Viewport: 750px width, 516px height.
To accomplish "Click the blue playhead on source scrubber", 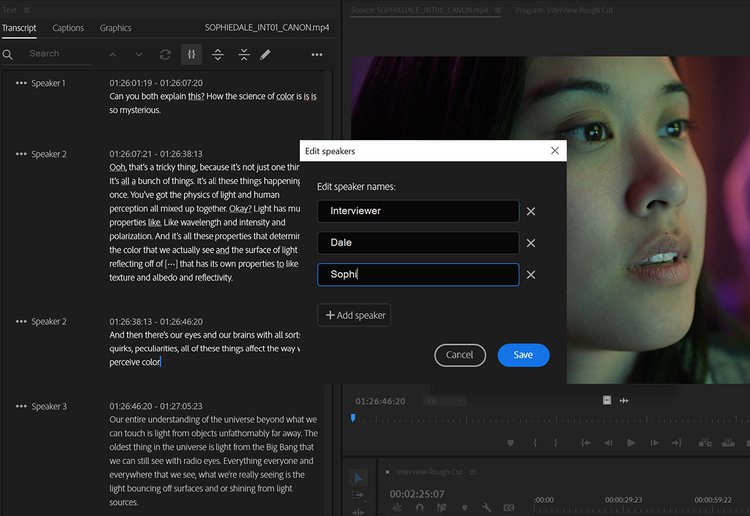I will point(352,418).
